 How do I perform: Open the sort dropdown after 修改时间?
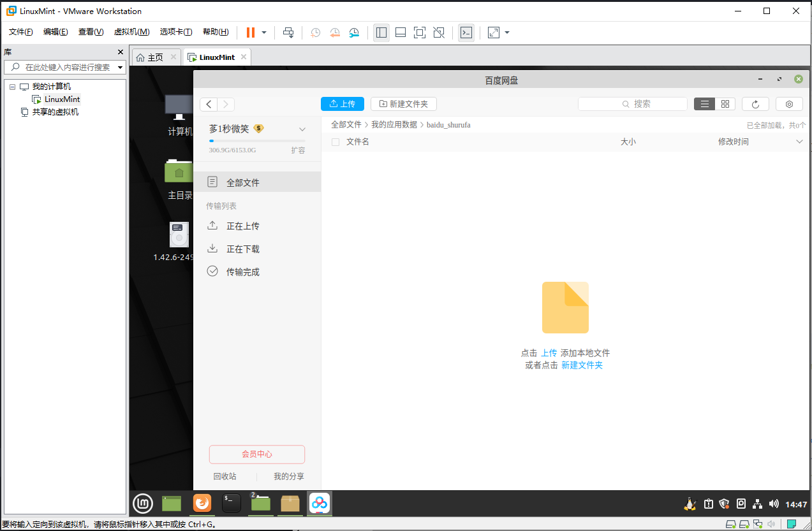(800, 142)
